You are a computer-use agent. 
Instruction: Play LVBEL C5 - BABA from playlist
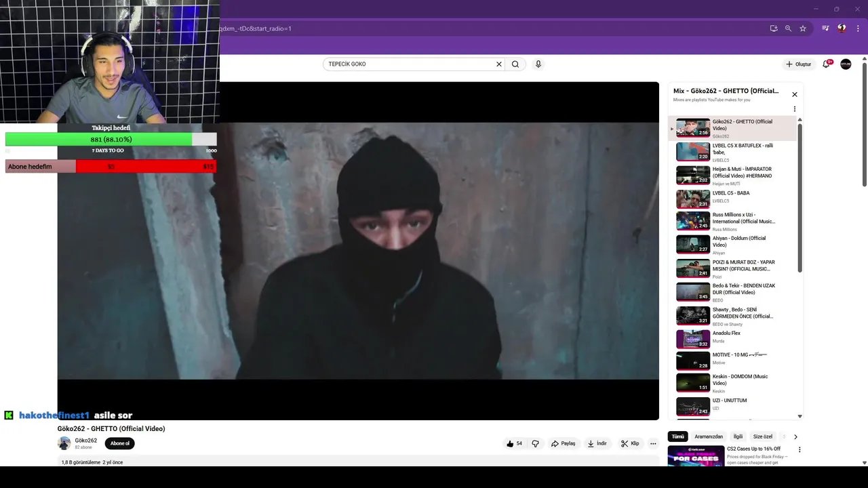point(732,199)
